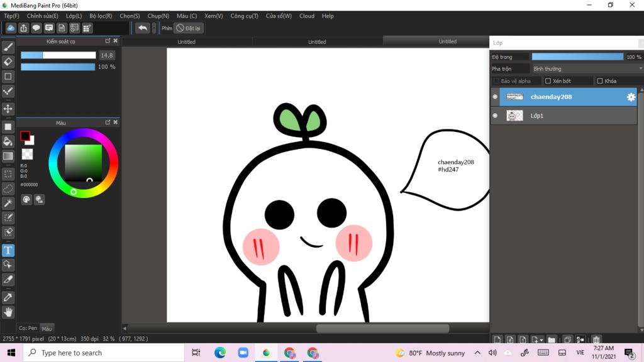Select the Text tool
The width and height of the screenshot is (644, 362).
coord(8,250)
